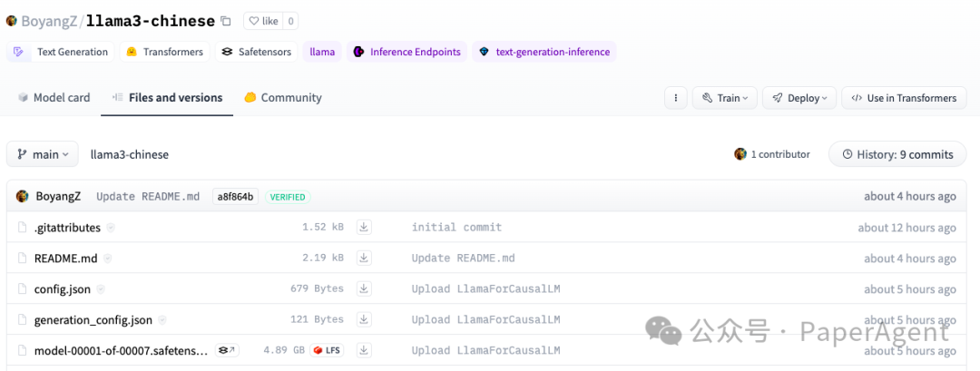Select the llama tag

(322, 52)
